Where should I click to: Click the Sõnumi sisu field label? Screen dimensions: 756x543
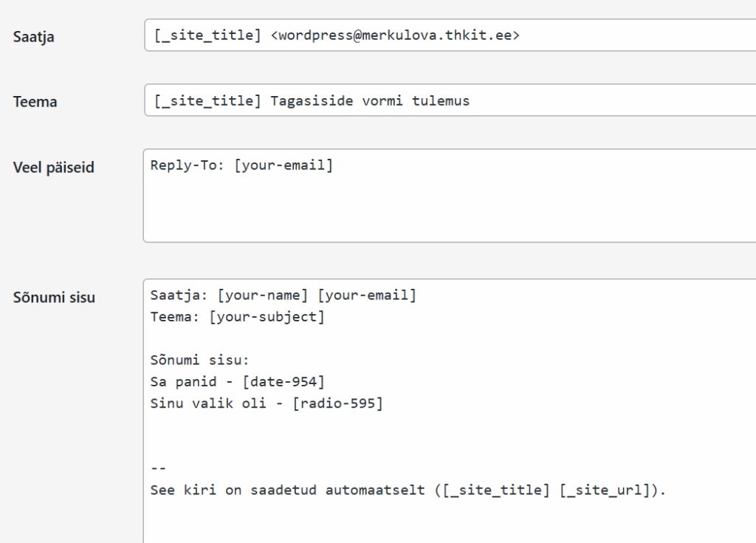54,298
